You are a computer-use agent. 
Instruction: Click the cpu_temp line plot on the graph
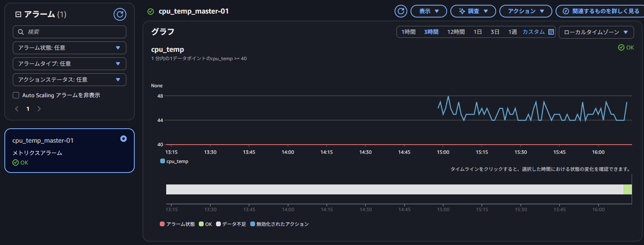(532, 109)
